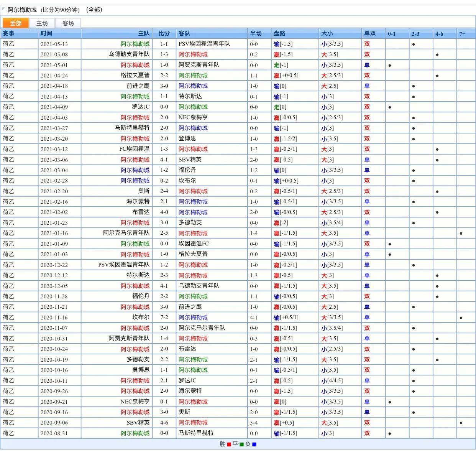Click the 大小 column header
This screenshot has height=451, width=476.
pyautogui.click(x=327, y=34)
